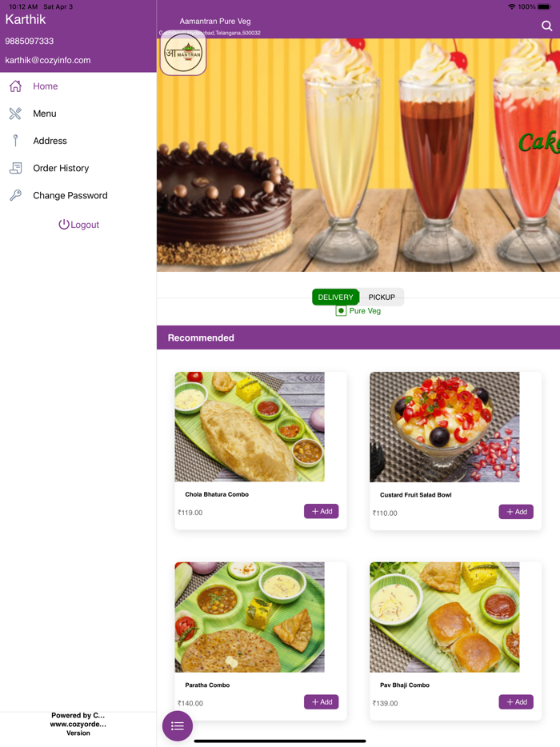Tap the Change Password key icon
Screen dimensions: 560x747
click(x=16, y=195)
